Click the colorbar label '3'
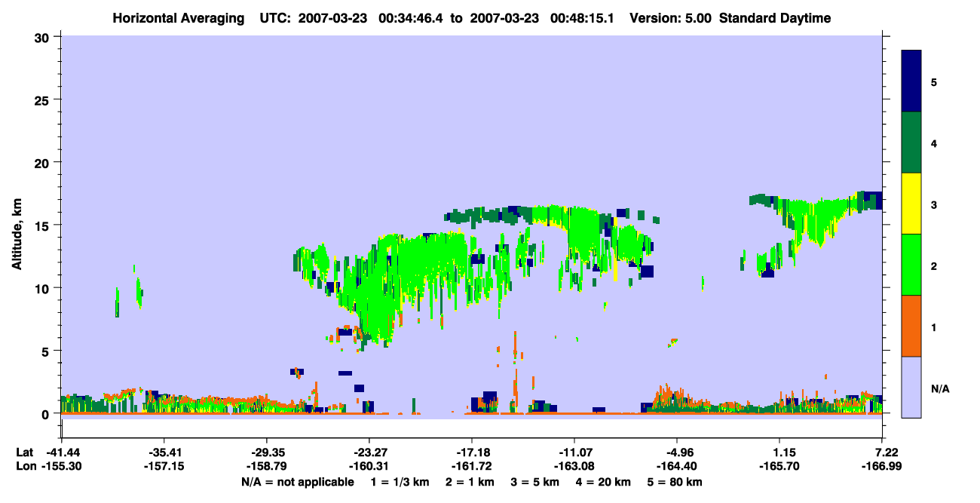 point(934,204)
